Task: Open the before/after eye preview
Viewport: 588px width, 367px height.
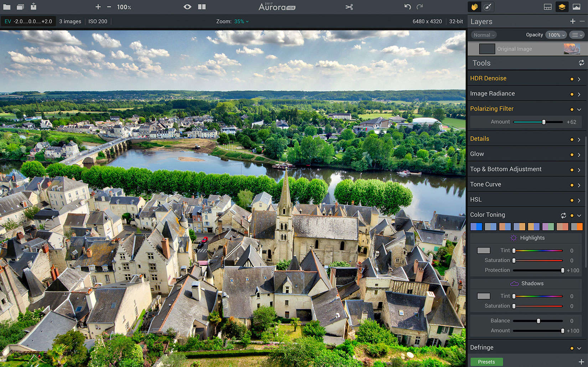Action: click(187, 6)
